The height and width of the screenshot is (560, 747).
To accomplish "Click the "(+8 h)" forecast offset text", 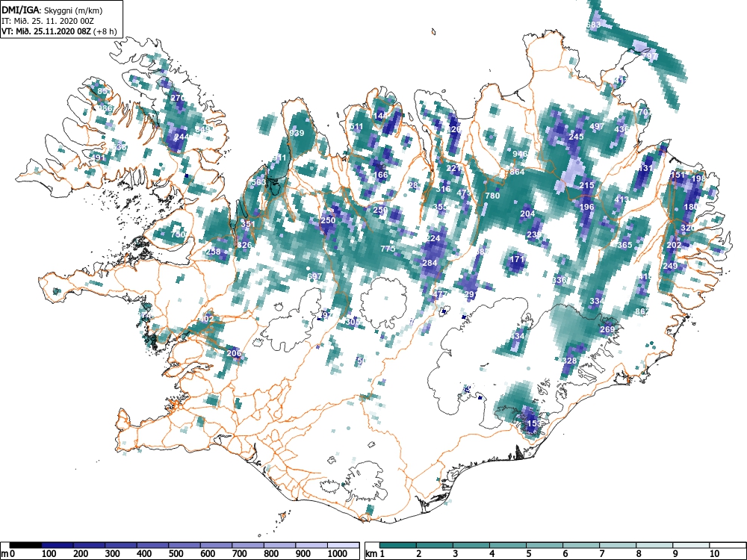I will tap(105, 31).
